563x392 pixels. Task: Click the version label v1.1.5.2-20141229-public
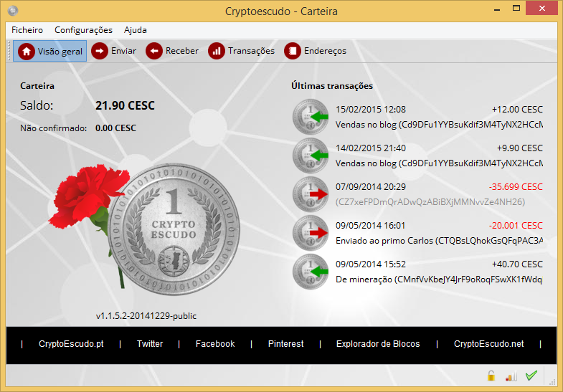coord(146,316)
